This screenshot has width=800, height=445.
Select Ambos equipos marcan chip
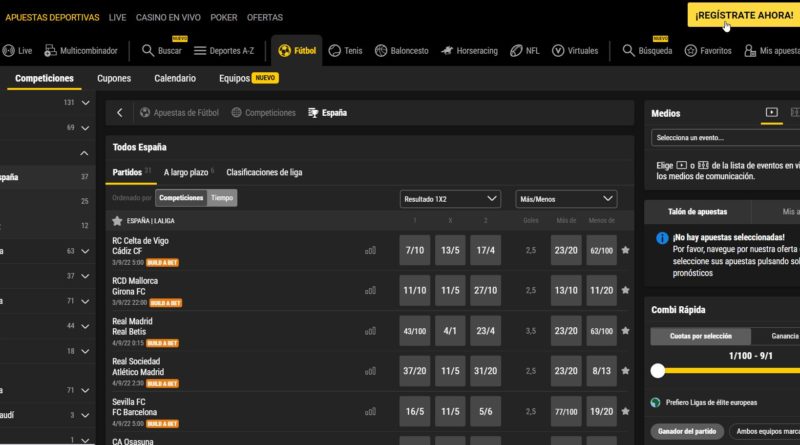[767, 431]
